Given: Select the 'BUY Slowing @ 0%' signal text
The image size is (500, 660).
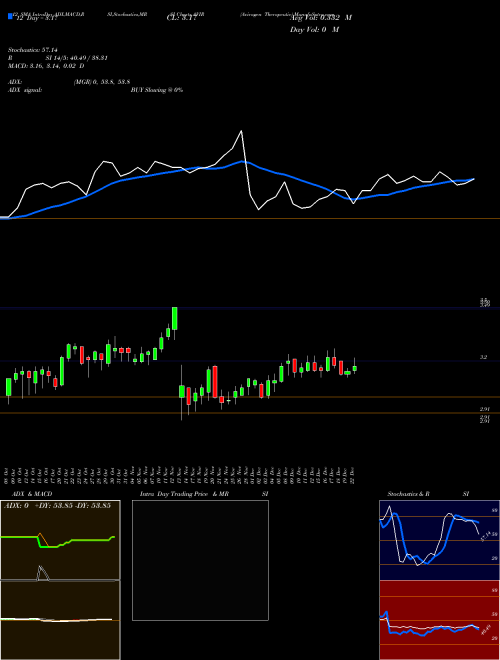Looking at the screenshot, I should point(157,90).
